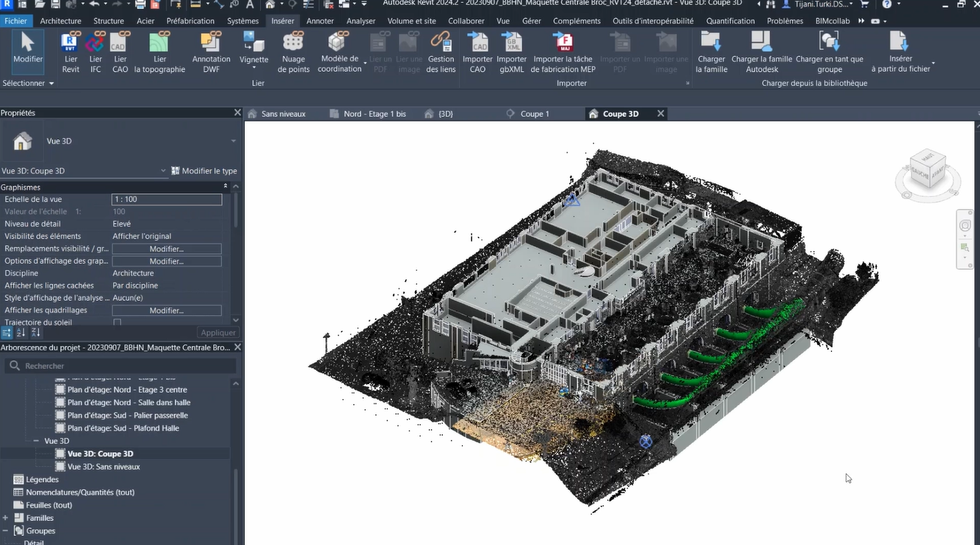This screenshot has width=980, height=545.
Task: Click the text tool A icon
Action: (x=250, y=4)
